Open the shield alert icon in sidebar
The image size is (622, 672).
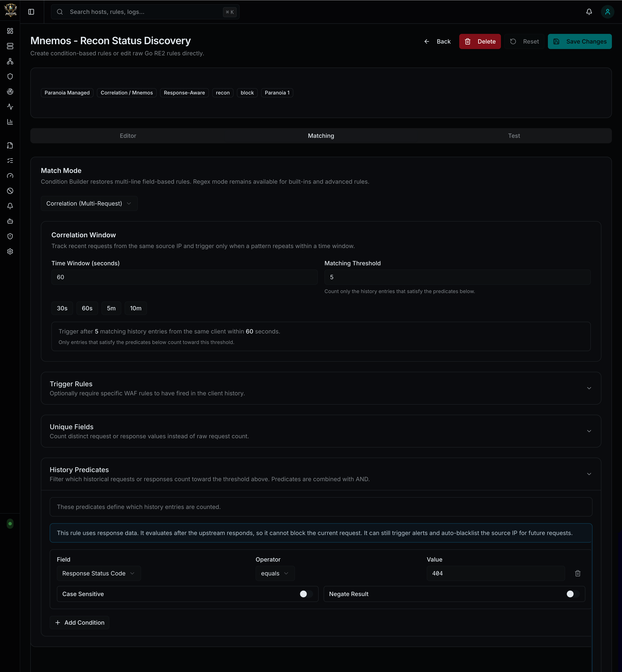coord(10,236)
